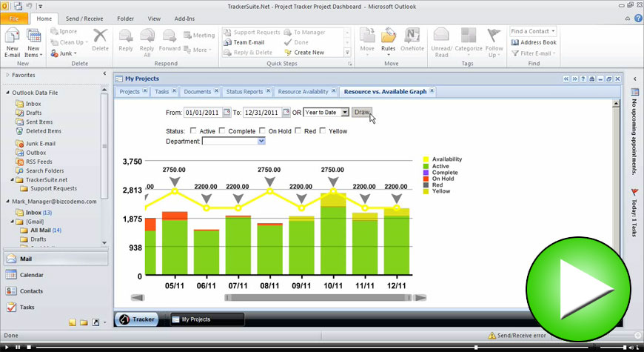Open the All Mail (14) folder
Screen dimensions: 644x352
click(x=41, y=230)
